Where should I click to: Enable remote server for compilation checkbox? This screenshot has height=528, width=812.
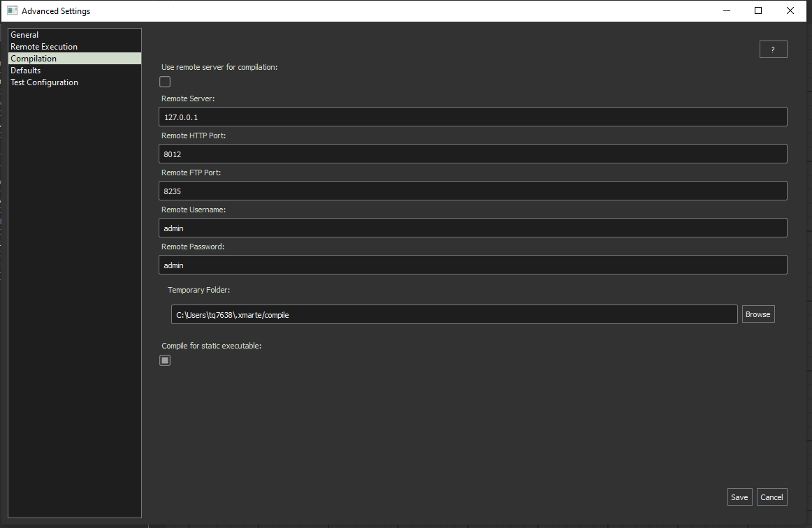click(x=165, y=82)
